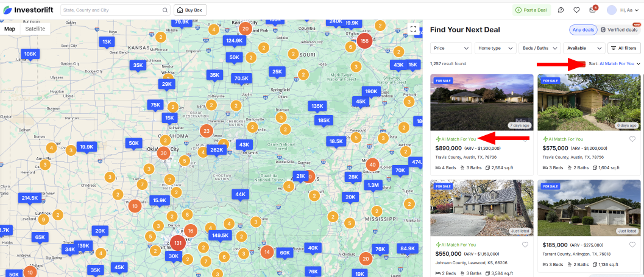Click the 84.9K price marker
The image size is (644, 277).
pos(408,248)
